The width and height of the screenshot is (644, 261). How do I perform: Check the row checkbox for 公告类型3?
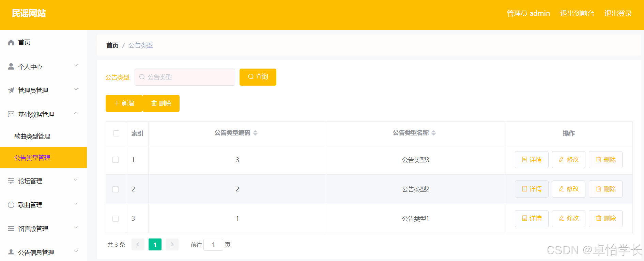(x=116, y=160)
